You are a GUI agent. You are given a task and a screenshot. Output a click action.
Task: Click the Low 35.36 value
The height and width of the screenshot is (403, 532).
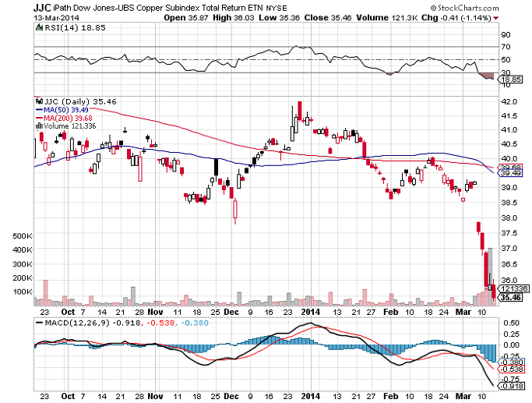coord(279,18)
